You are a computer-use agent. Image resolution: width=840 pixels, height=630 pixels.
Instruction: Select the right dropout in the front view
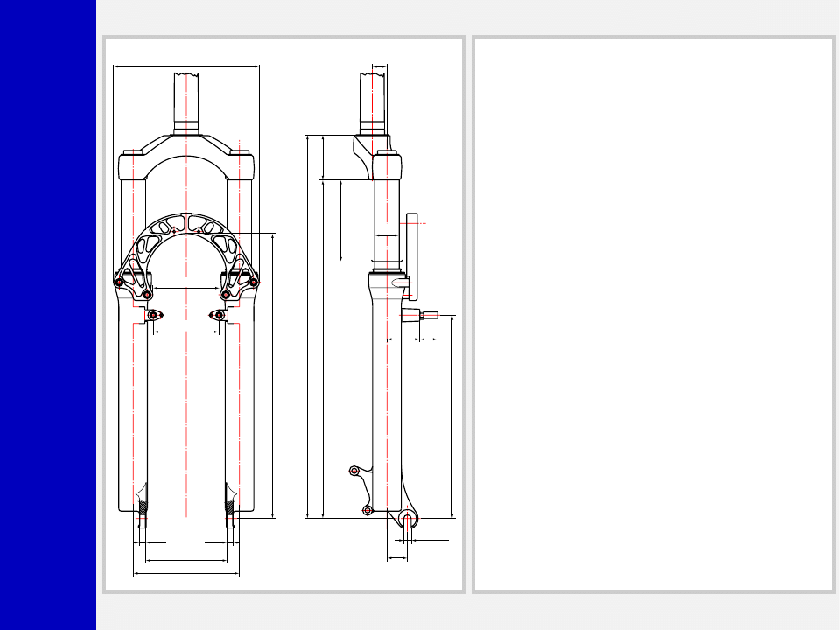pos(232,521)
